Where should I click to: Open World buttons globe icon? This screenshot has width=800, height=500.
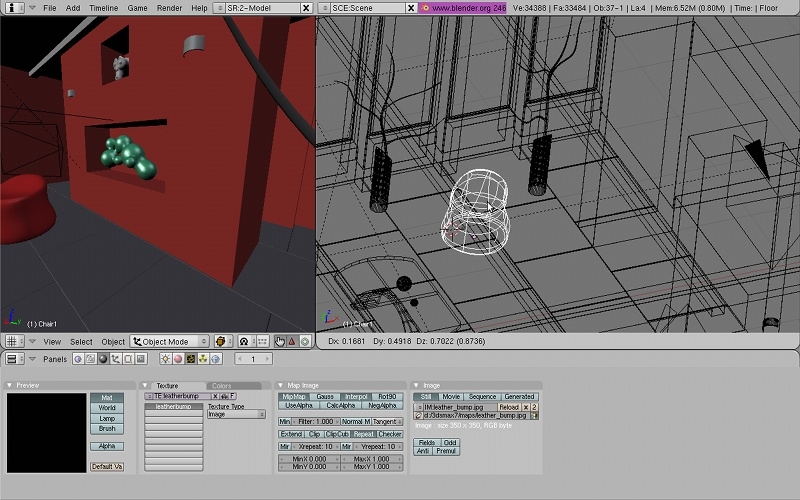pos(215,359)
